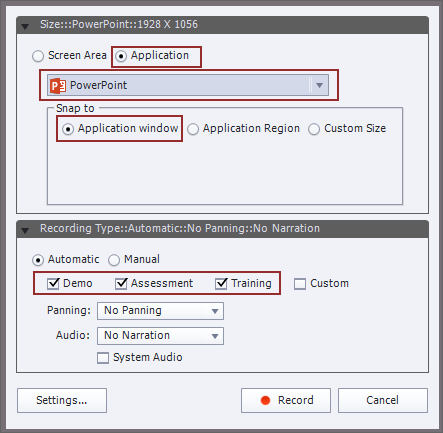
Task: Click the red Record dot icon
Action: click(x=265, y=400)
